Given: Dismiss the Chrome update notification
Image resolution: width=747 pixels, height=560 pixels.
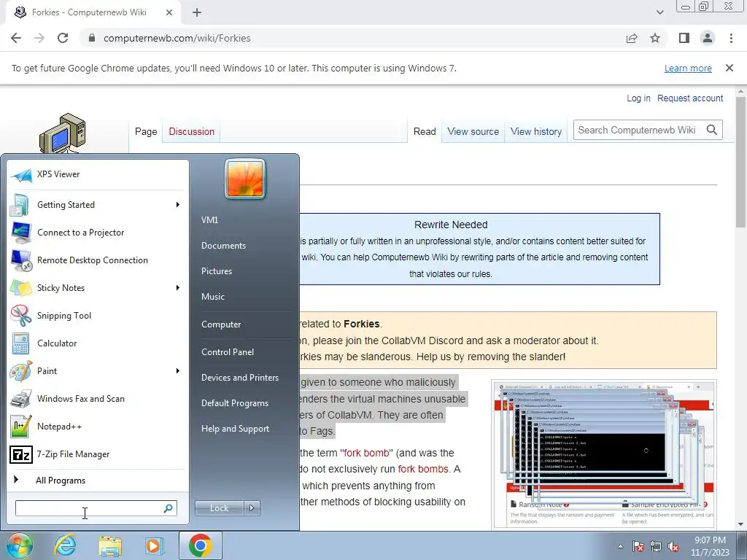Looking at the screenshot, I should (729, 68).
